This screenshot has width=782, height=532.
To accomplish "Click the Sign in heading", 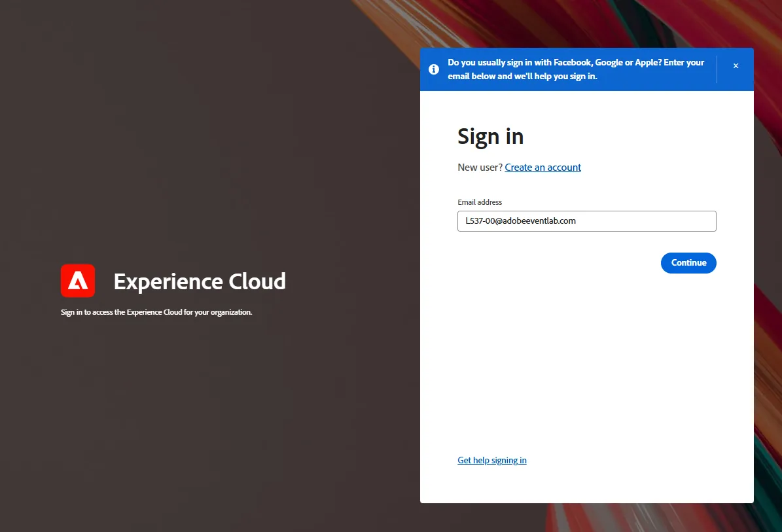I will click(490, 137).
